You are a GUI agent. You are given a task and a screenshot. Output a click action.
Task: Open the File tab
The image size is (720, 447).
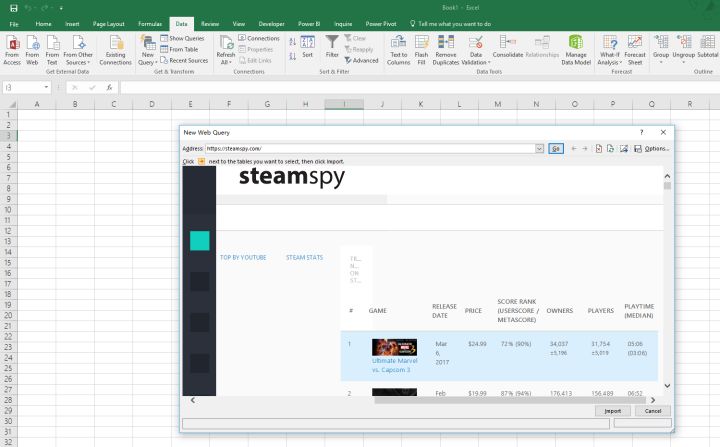14,24
